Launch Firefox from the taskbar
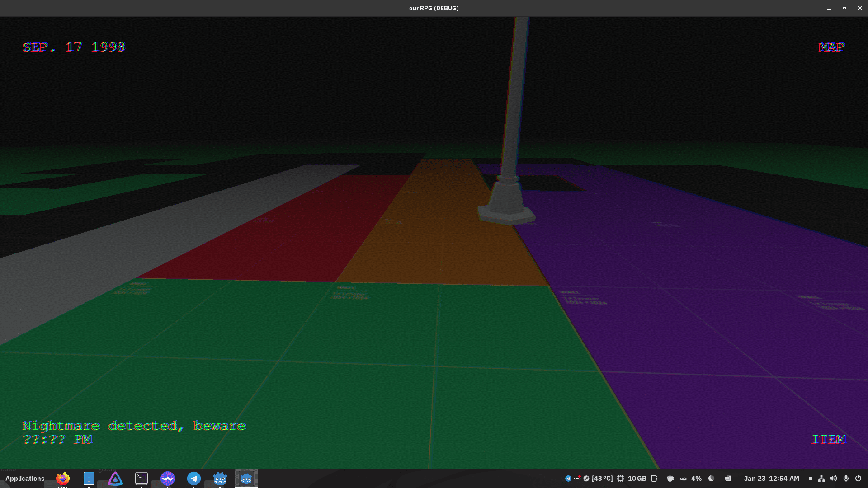 pyautogui.click(x=63, y=478)
